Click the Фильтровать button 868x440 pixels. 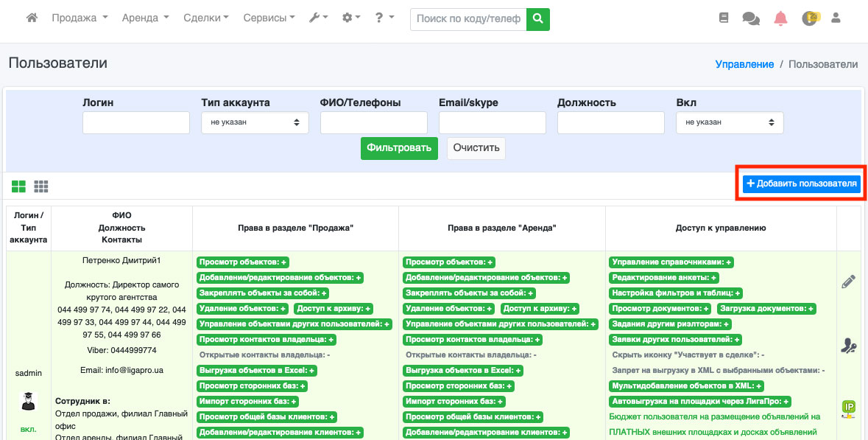[399, 148]
